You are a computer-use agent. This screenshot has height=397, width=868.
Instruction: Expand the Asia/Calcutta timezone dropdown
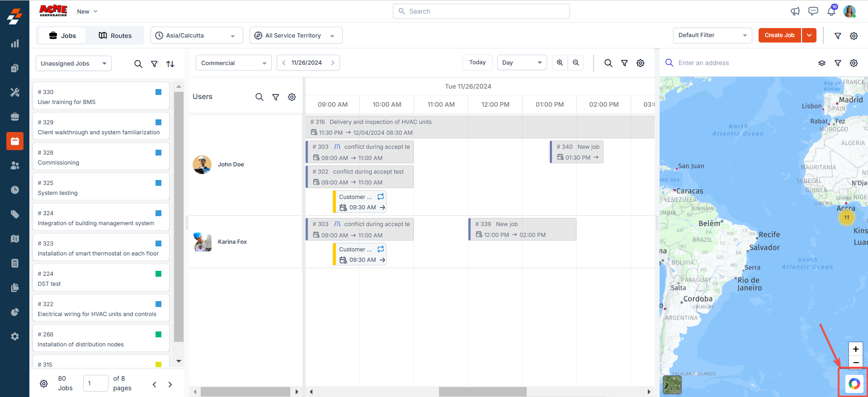click(196, 36)
